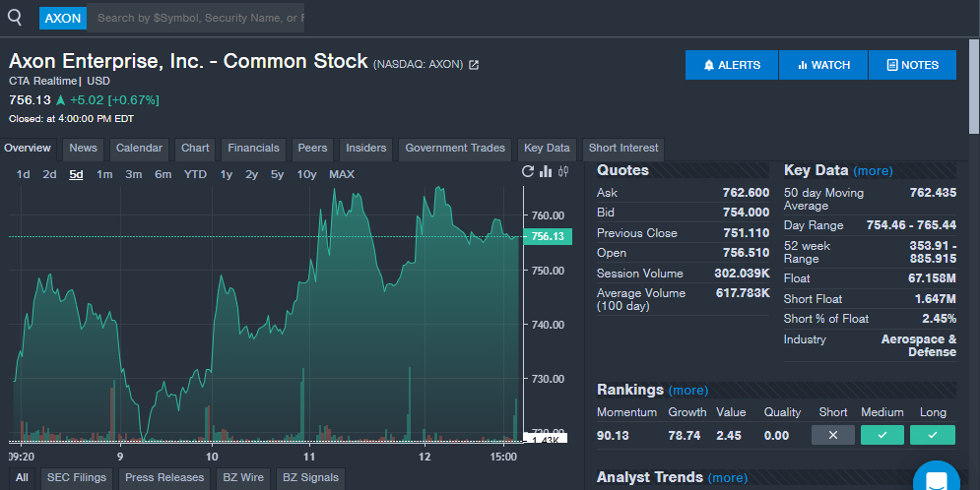Screen dimensions: 980x490
Task: Open the Government Trades tab
Action: tap(455, 149)
